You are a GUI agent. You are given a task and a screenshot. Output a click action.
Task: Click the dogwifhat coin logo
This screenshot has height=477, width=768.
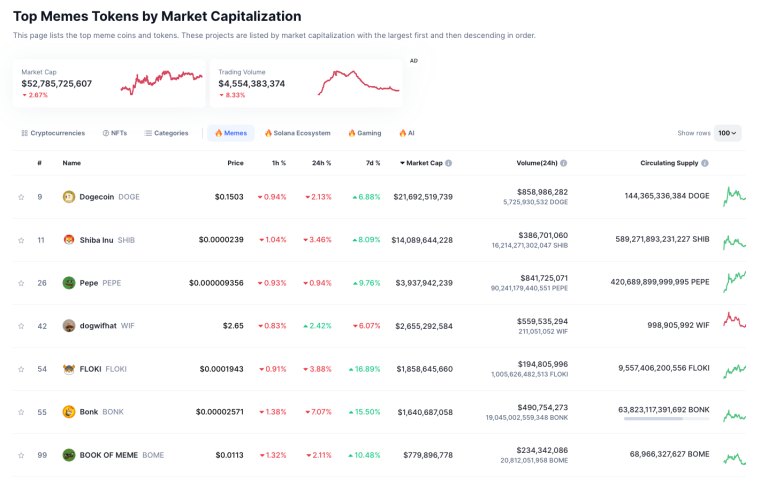point(69,326)
